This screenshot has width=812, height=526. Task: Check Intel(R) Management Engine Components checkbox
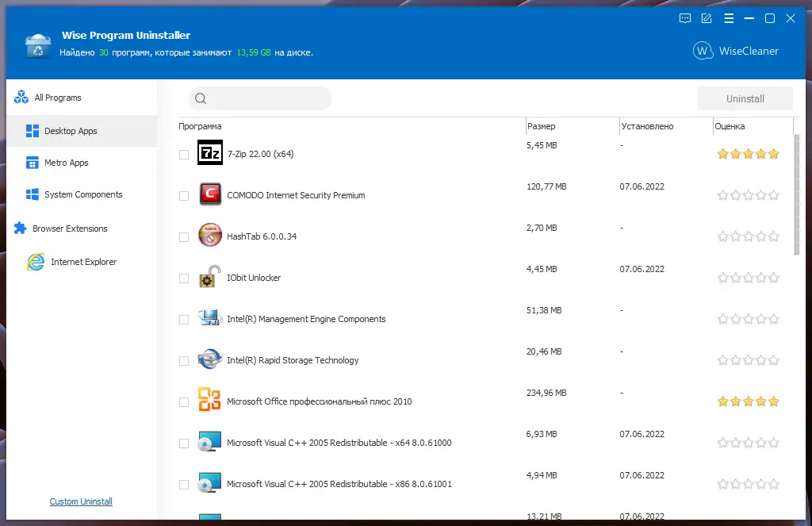(x=184, y=320)
